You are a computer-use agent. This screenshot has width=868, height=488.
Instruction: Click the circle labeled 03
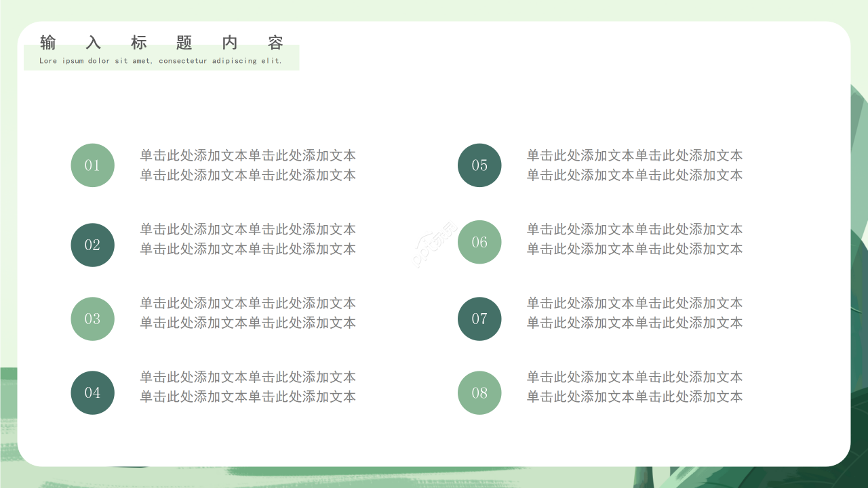(92, 319)
